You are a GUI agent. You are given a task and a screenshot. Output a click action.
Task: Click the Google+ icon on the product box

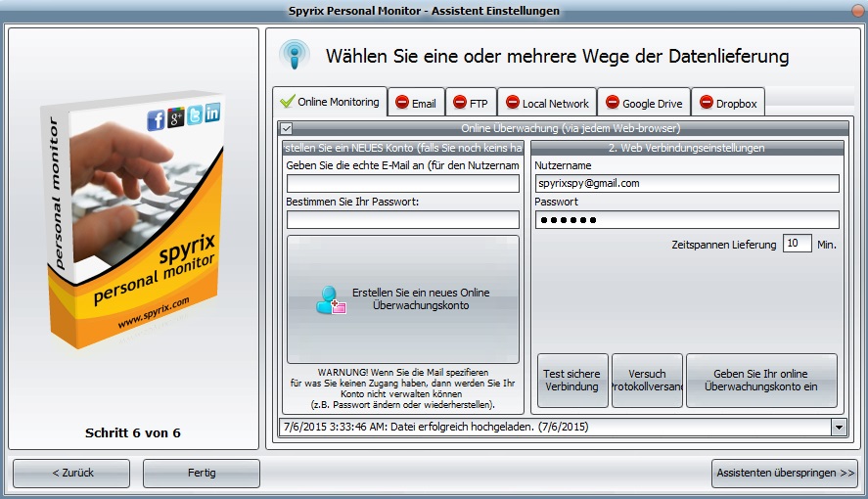point(176,116)
